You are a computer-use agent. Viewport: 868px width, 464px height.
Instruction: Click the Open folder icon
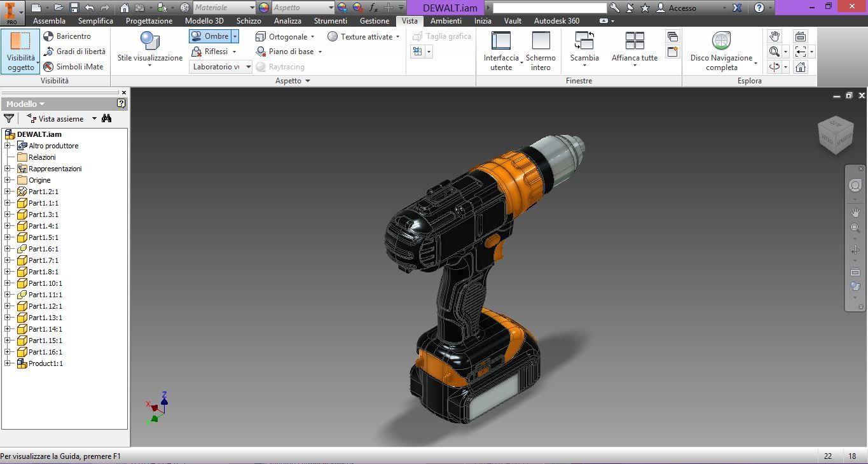click(59, 8)
